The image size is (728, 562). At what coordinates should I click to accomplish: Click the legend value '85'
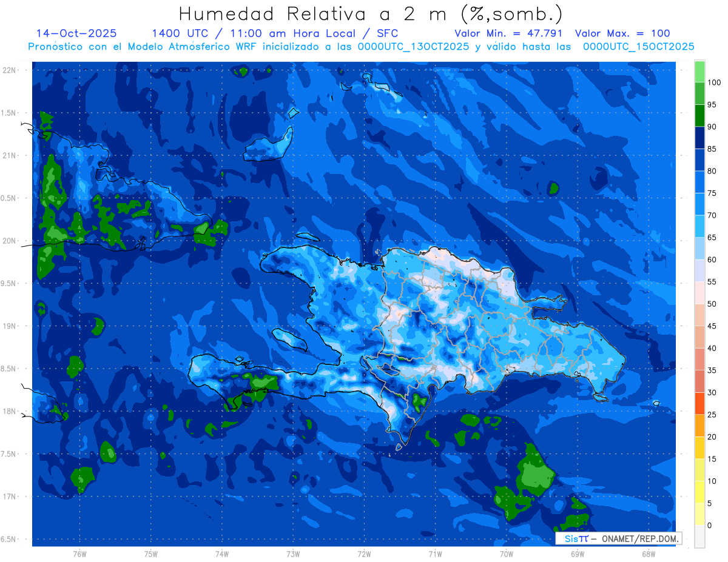[x=712, y=149]
